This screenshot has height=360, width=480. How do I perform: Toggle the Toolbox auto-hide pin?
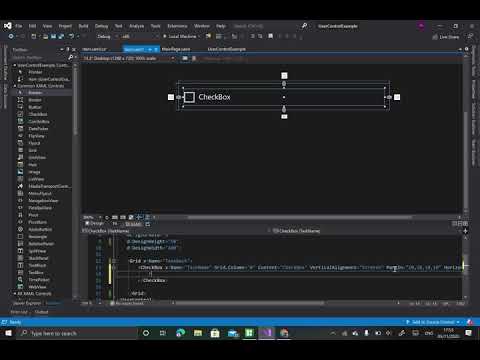click(x=68, y=49)
